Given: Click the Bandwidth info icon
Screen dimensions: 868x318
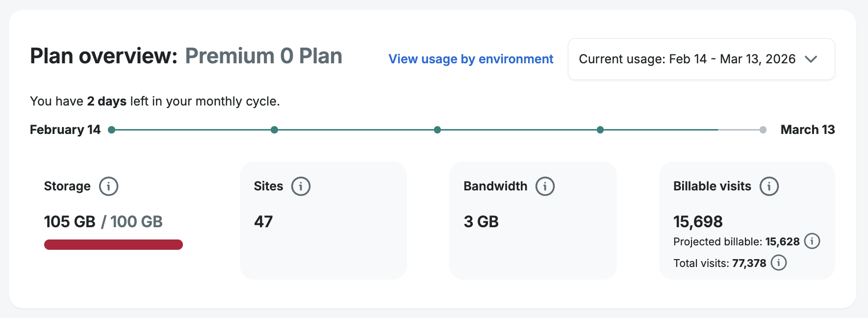Looking at the screenshot, I should pos(545,186).
